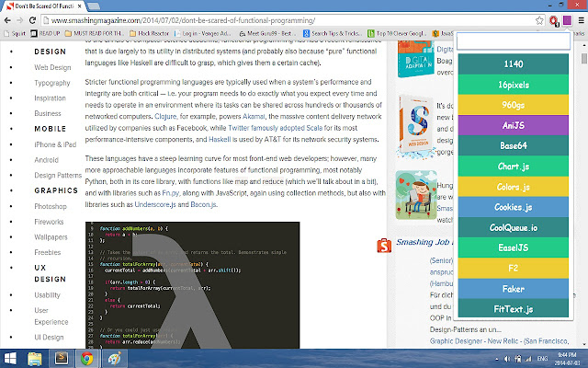
Task: Show hidden tray icons arrow
Action: (x=497, y=359)
